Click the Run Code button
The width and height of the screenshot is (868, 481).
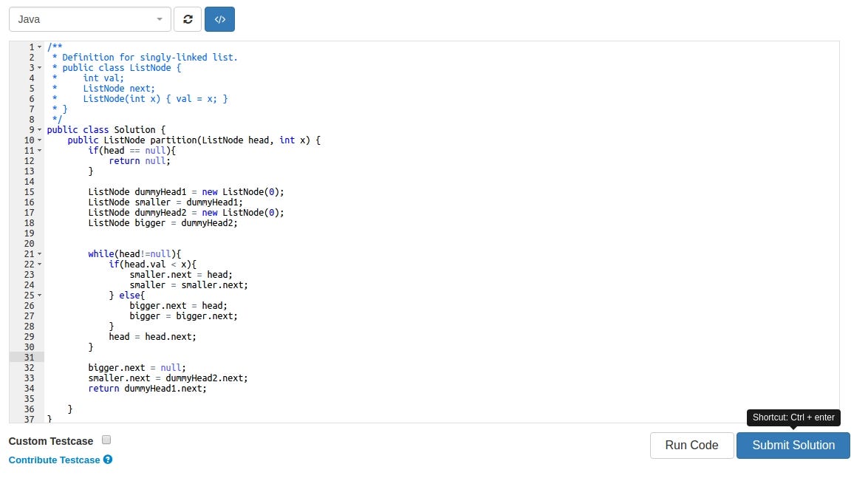691,446
